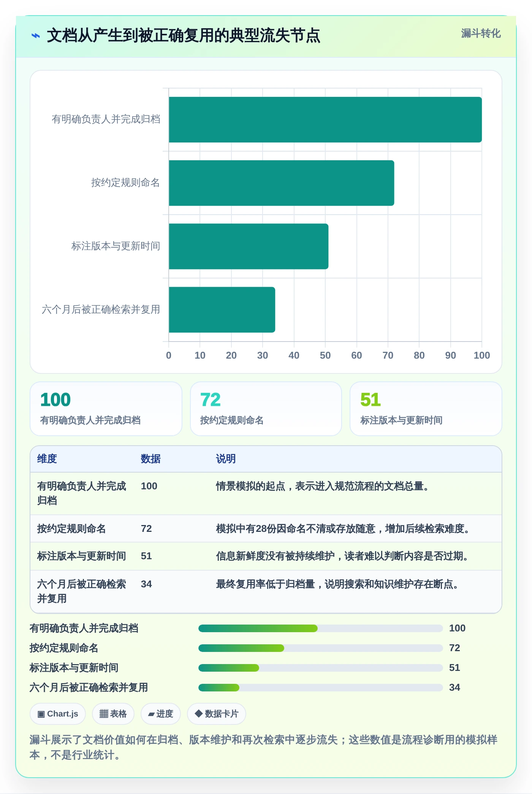Open the data card with value 100
The height and width of the screenshot is (794, 532).
(x=106, y=409)
